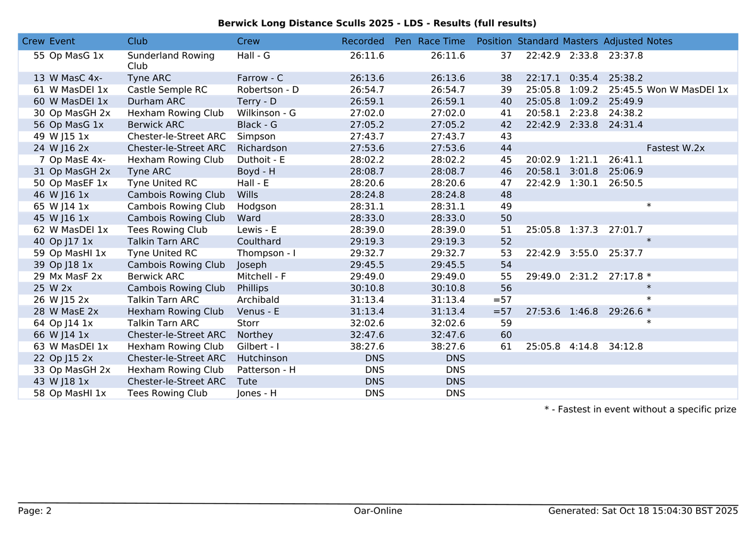
Task: Click the Adjusted column header
Action: (623, 41)
